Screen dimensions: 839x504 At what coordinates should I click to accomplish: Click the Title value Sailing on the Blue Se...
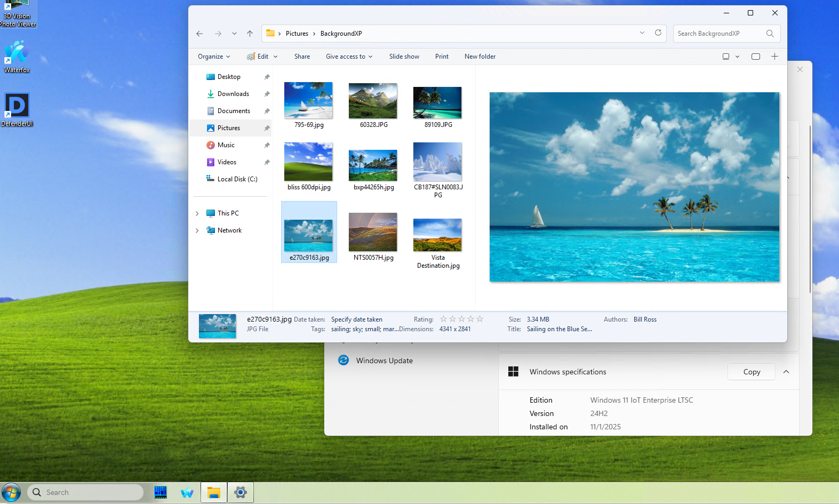(560, 329)
